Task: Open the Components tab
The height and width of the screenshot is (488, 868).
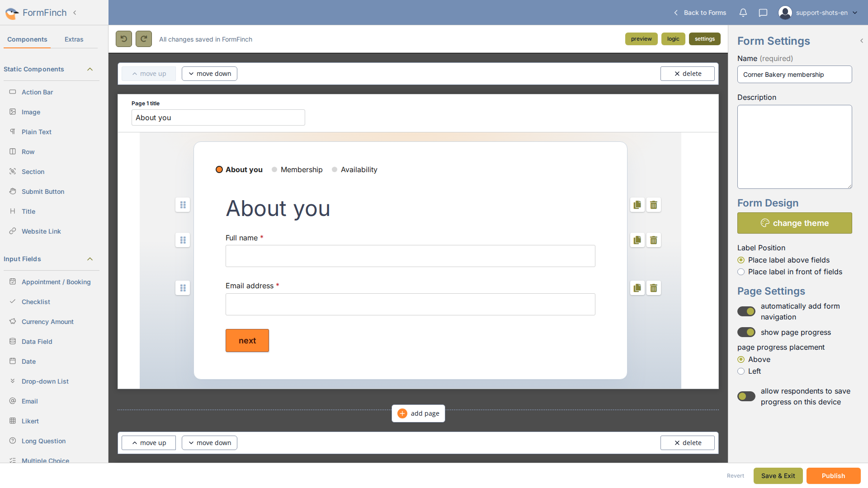Action: point(27,39)
